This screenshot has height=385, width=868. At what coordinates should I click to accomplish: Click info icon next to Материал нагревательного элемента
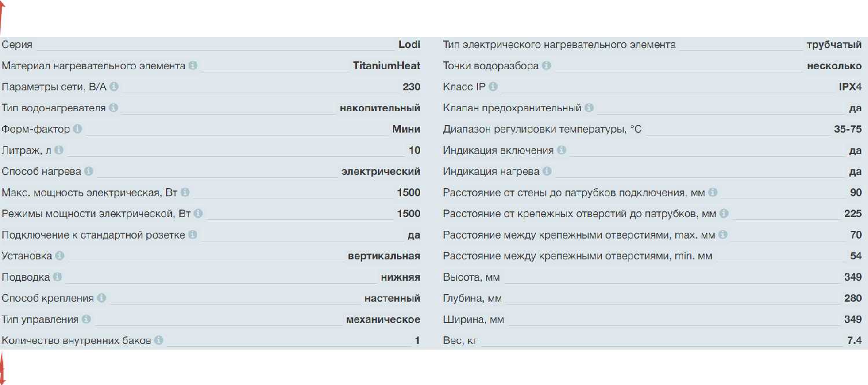pyautogui.click(x=193, y=66)
